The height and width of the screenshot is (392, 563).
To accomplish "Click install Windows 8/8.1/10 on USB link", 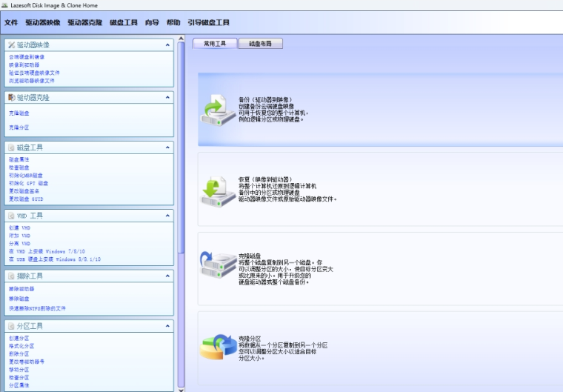I will (x=55, y=259).
